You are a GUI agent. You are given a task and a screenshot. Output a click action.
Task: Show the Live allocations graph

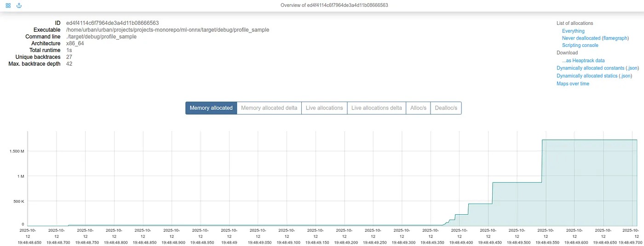point(324,108)
